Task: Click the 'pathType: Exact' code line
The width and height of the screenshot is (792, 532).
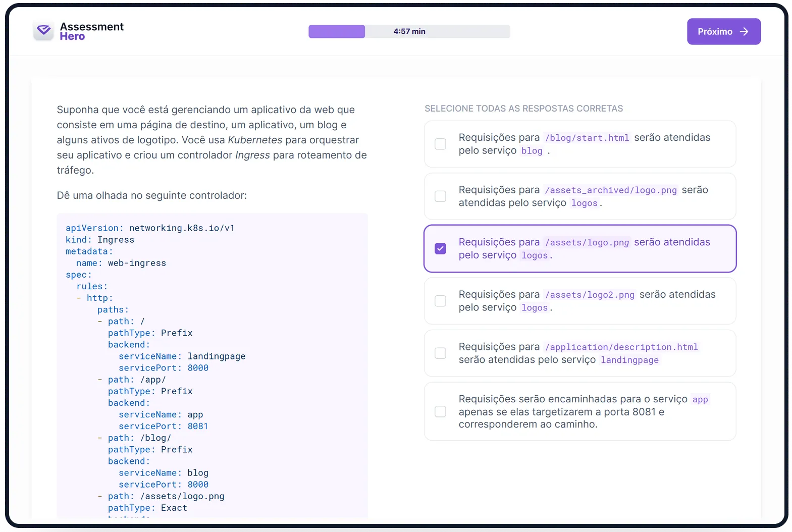Action: (x=147, y=508)
